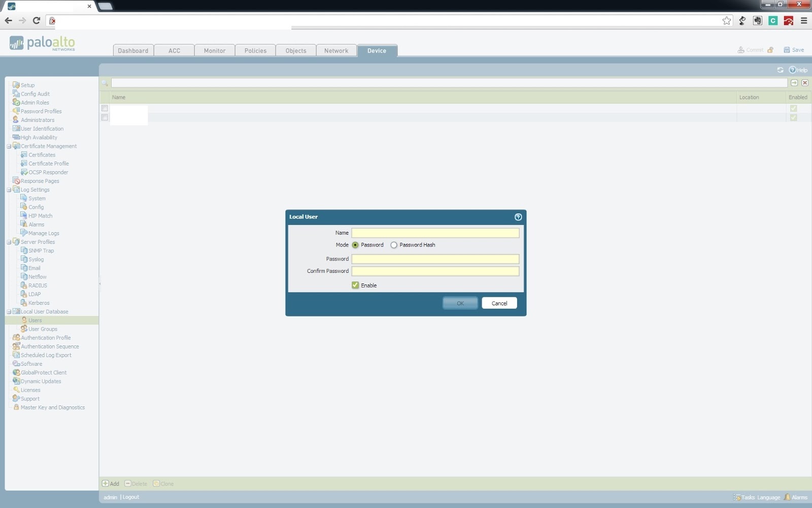The height and width of the screenshot is (508, 812).
Task: Select the Password mode radio button
Action: [356, 245]
